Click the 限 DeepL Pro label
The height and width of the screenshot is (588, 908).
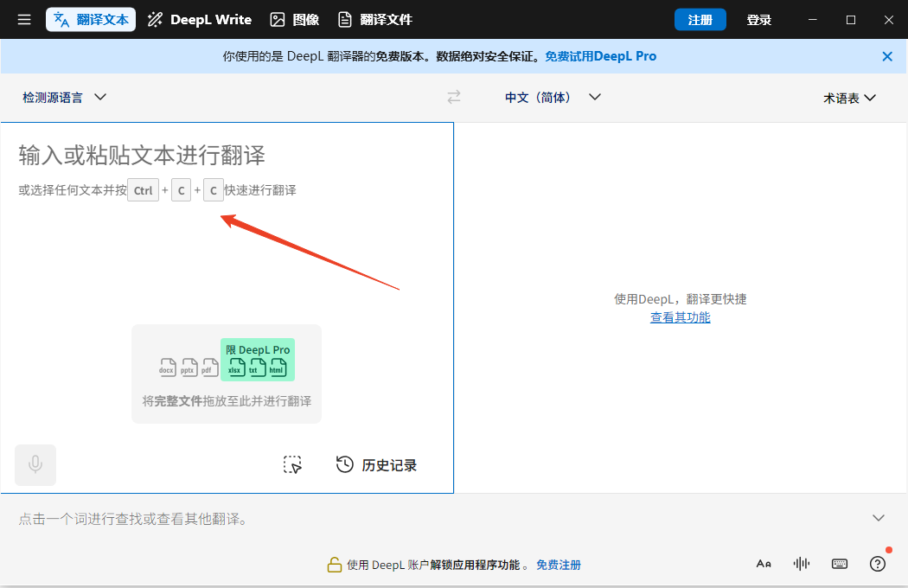(x=258, y=350)
